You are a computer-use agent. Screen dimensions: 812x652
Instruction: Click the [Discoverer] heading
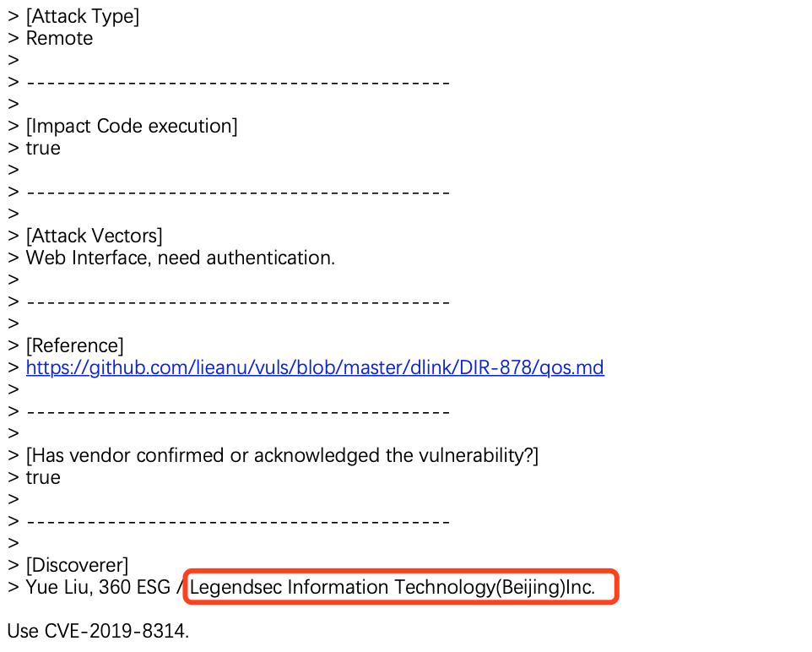(77, 566)
